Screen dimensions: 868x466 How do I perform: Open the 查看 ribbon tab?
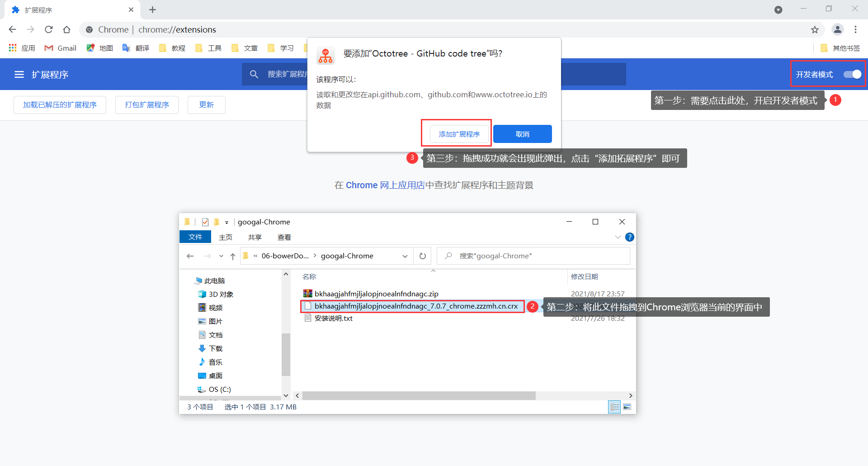284,237
